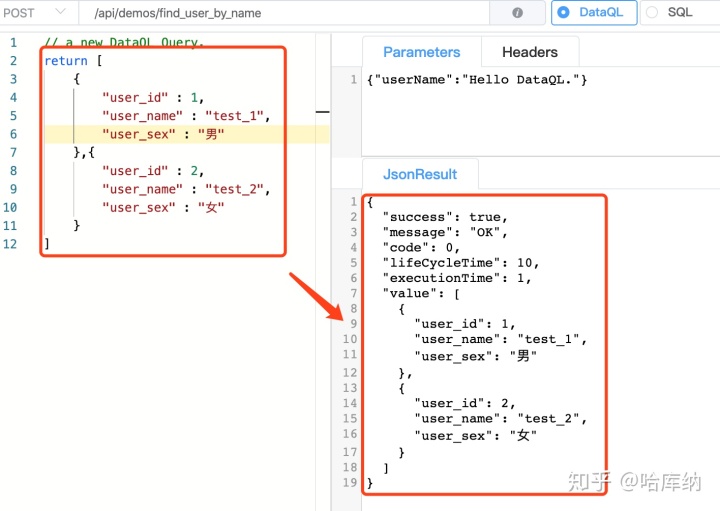Click the "code": 0 result line
Screen dimensions: 720x511
point(421,247)
